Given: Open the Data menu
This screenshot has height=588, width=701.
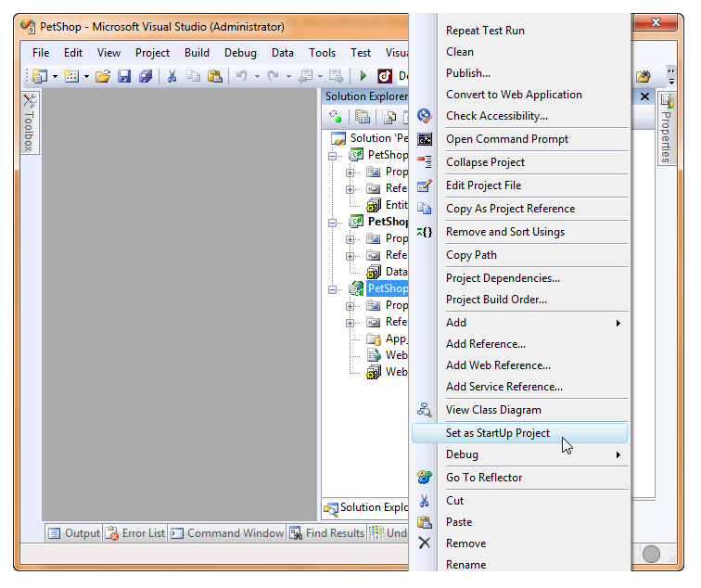Looking at the screenshot, I should click(283, 53).
